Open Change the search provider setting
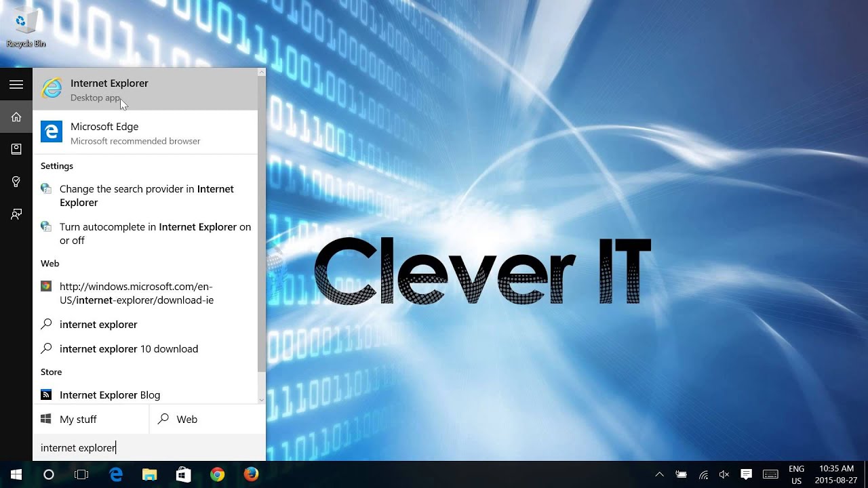 click(x=145, y=196)
